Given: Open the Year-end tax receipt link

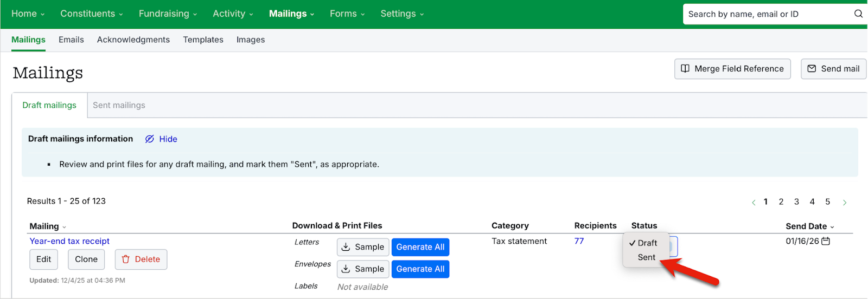Looking at the screenshot, I should pos(69,241).
